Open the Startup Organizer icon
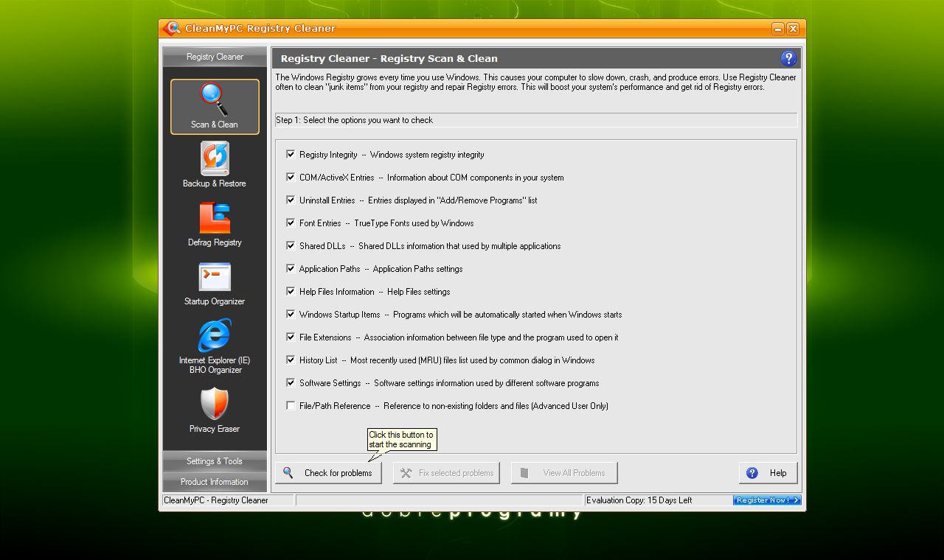 point(215,277)
